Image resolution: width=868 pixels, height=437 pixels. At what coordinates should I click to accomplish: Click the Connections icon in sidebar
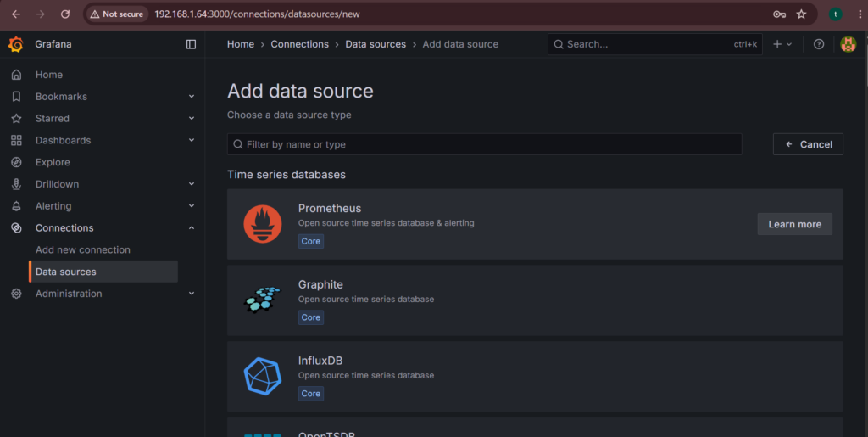coord(17,227)
